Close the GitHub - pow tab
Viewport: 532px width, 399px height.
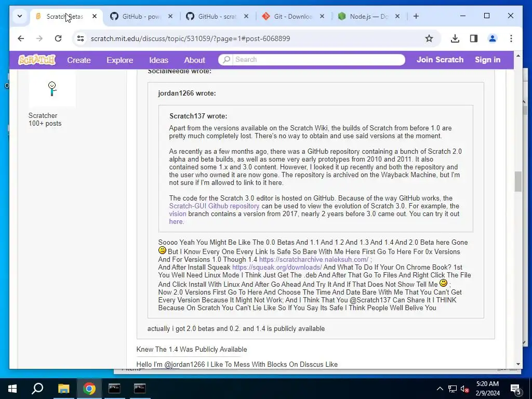170,16
